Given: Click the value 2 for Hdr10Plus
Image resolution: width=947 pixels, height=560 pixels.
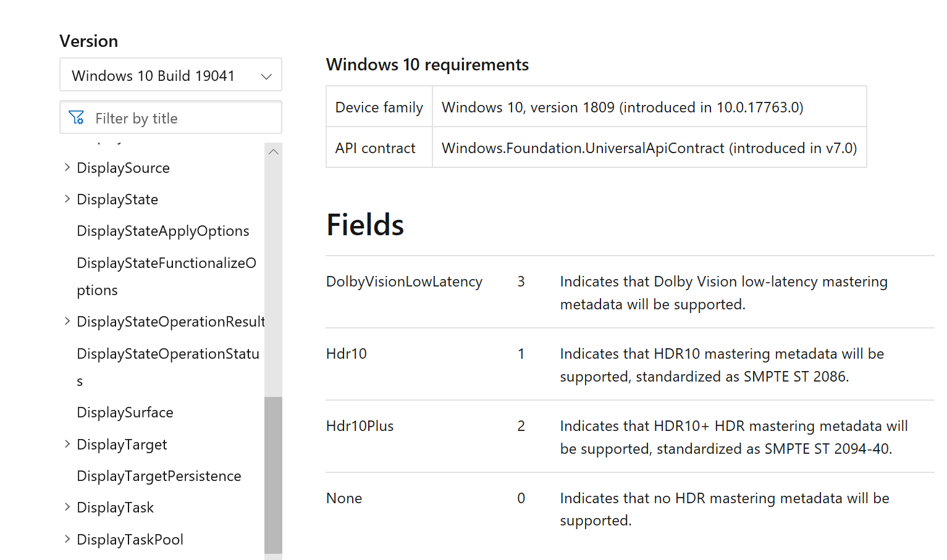Looking at the screenshot, I should (521, 426).
